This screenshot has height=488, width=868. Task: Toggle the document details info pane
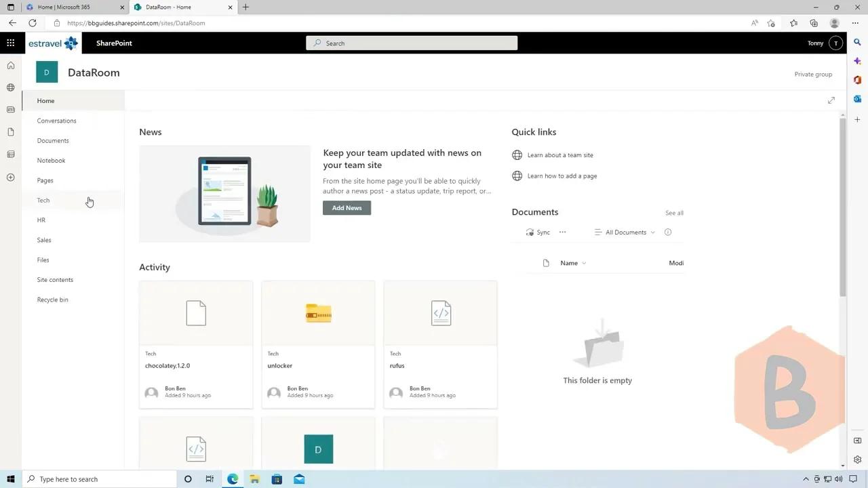click(667, 232)
